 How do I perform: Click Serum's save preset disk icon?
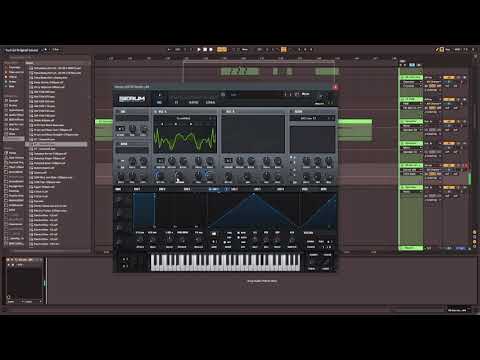pyautogui.click(x=223, y=94)
